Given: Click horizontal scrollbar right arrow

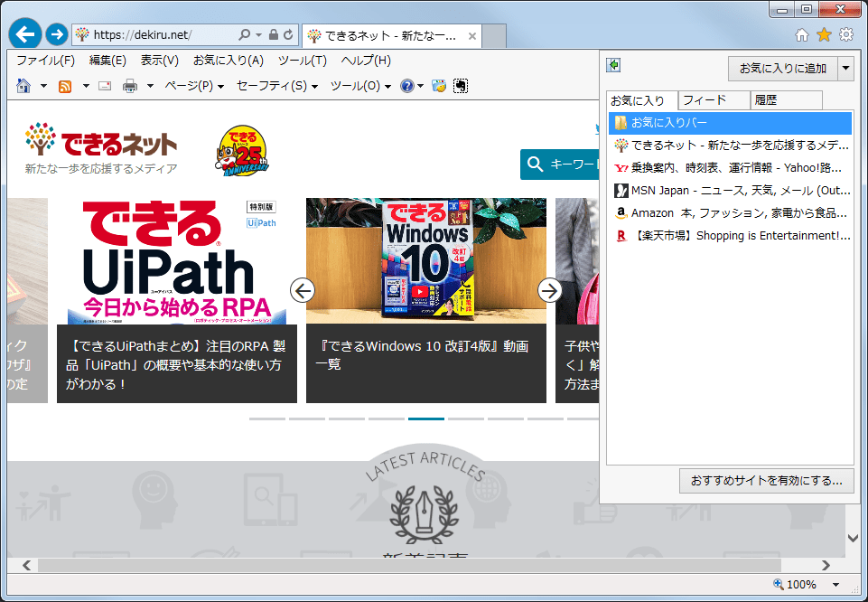Looking at the screenshot, I should 826,566.
